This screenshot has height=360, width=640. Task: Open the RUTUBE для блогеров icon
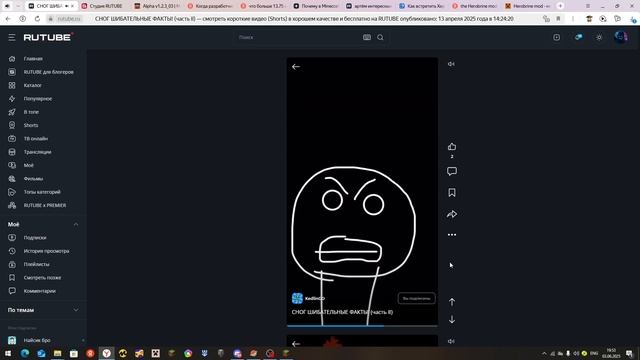(x=12, y=72)
